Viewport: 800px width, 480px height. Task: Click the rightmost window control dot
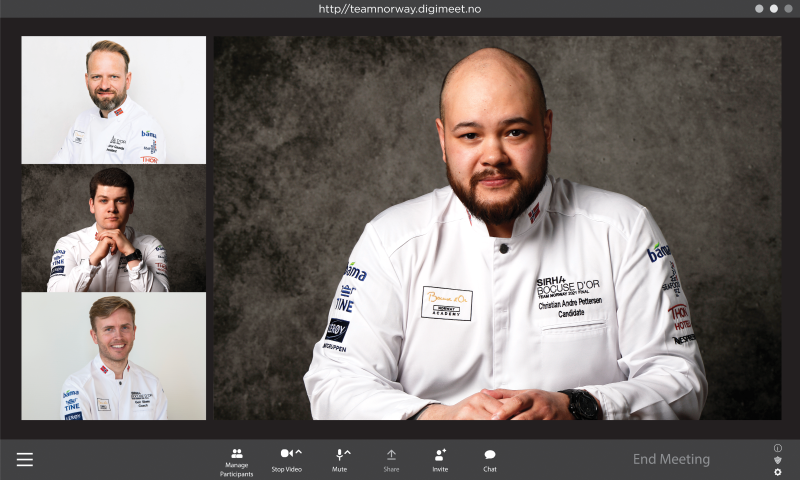click(787, 9)
